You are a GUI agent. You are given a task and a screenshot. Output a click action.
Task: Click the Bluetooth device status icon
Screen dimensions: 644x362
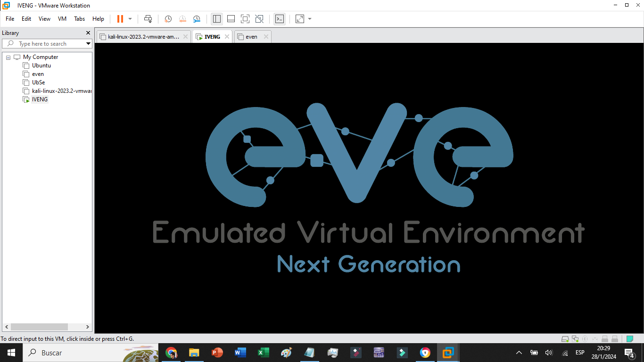pyautogui.click(x=585, y=339)
